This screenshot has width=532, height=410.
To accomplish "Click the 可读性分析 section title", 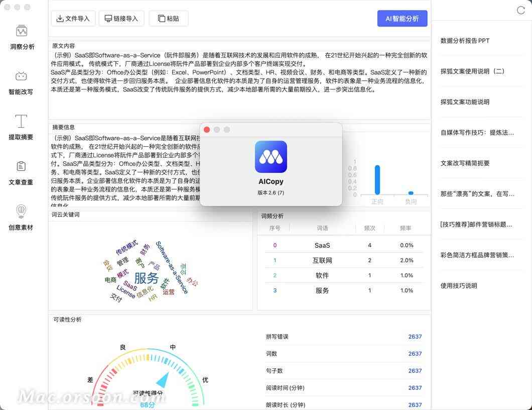I will point(67,319).
